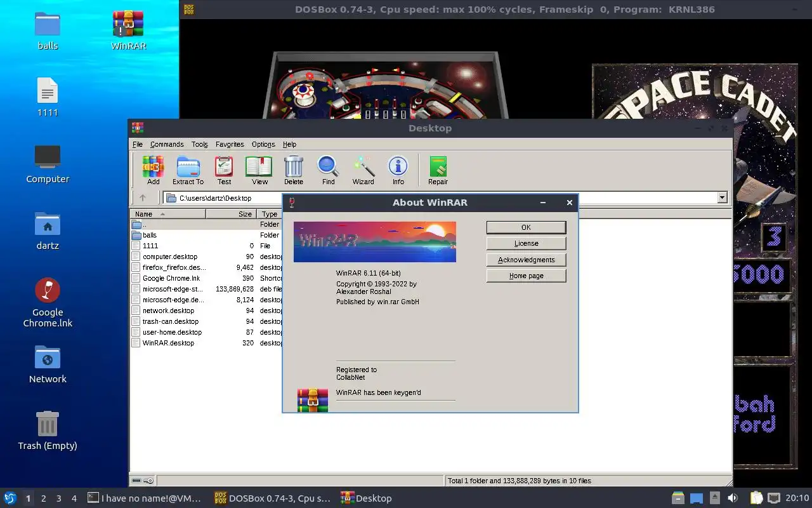Image resolution: width=812 pixels, height=508 pixels.
Task: Select Google Chrome.lnk in the file list
Action: click(206, 278)
